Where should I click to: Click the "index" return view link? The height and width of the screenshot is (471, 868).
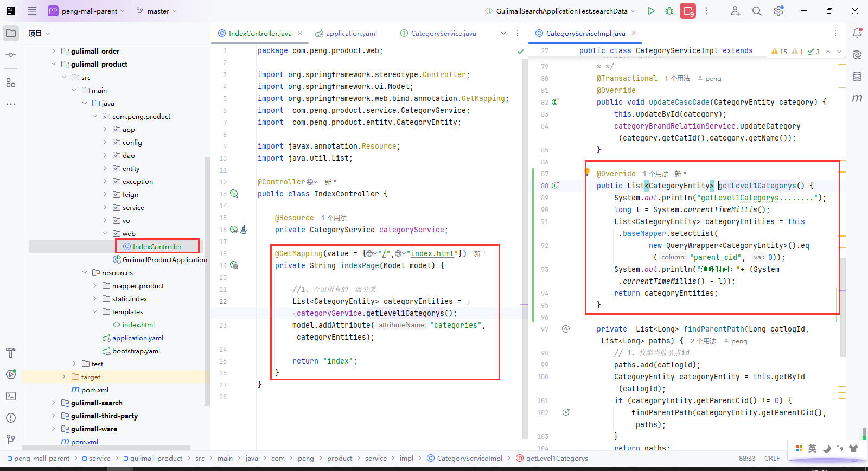click(338, 361)
